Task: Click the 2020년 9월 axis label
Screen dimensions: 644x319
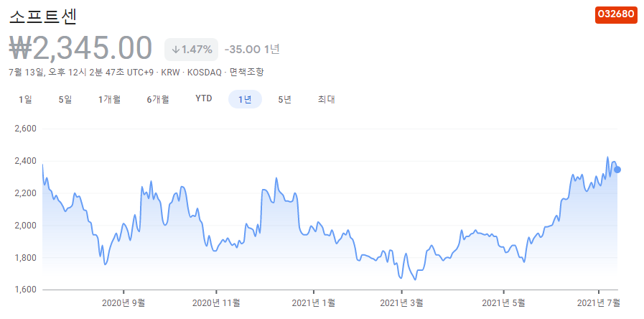Action: (x=123, y=303)
